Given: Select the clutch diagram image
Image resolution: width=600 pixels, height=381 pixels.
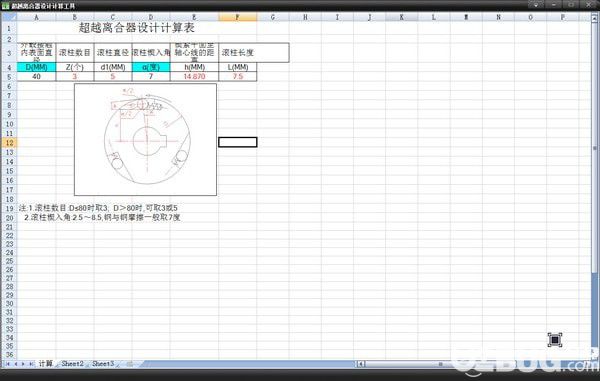Looking at the screenshot, I should (x=145, y=140).
